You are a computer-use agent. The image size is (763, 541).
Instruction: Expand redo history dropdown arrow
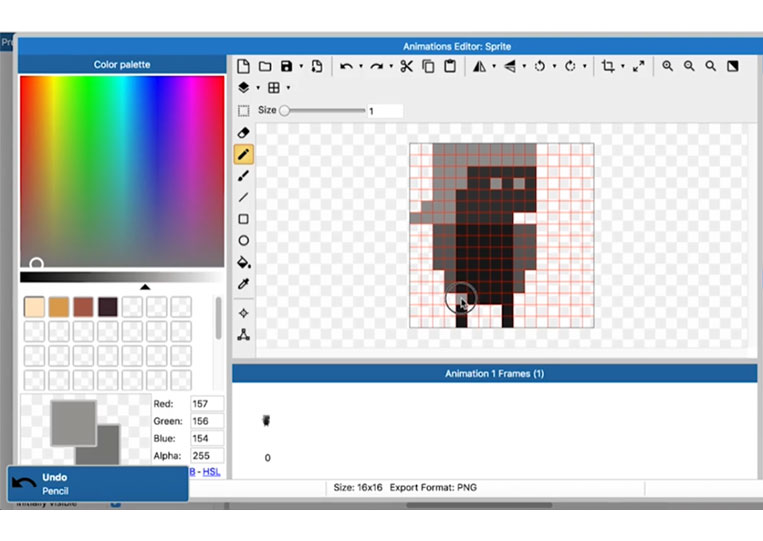[x=391, y=66]
